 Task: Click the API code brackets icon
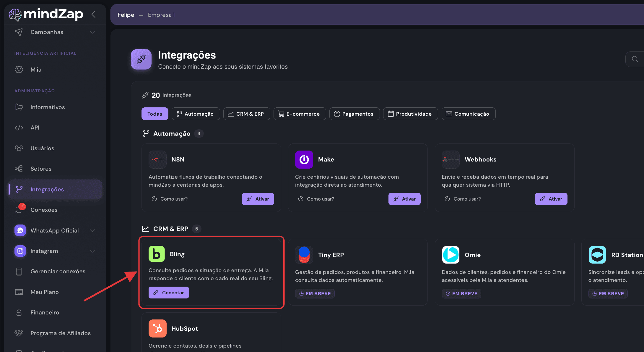coord(19,127)
